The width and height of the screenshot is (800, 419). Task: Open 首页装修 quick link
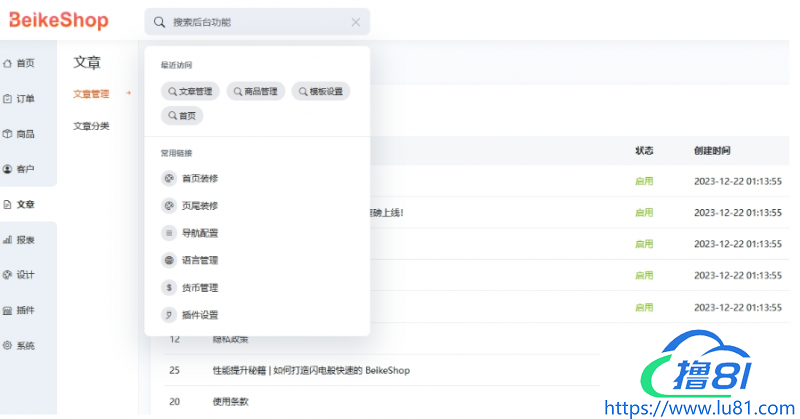click(199, 178)
